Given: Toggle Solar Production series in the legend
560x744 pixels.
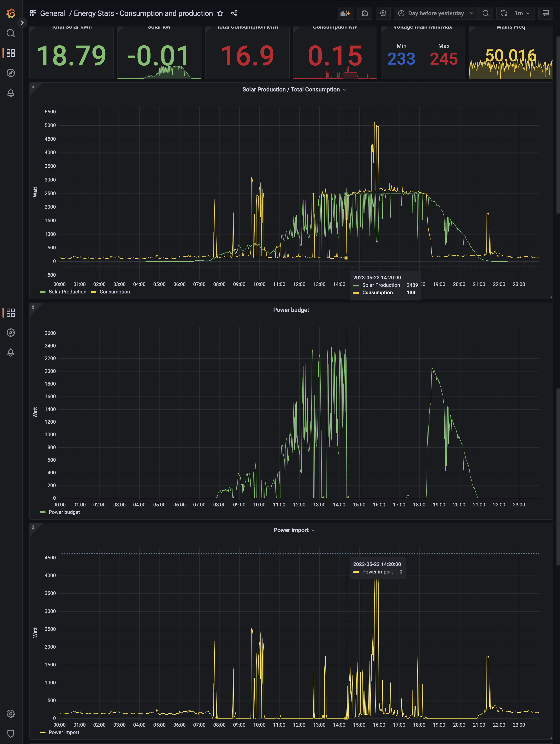Looking at the screenshot, I should (68, 292).
